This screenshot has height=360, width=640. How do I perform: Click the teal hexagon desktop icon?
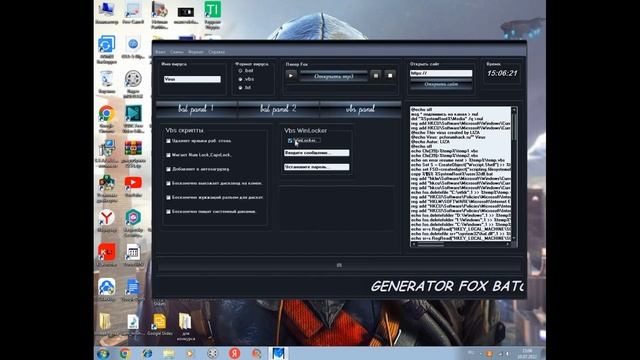[x=133, y=222]
